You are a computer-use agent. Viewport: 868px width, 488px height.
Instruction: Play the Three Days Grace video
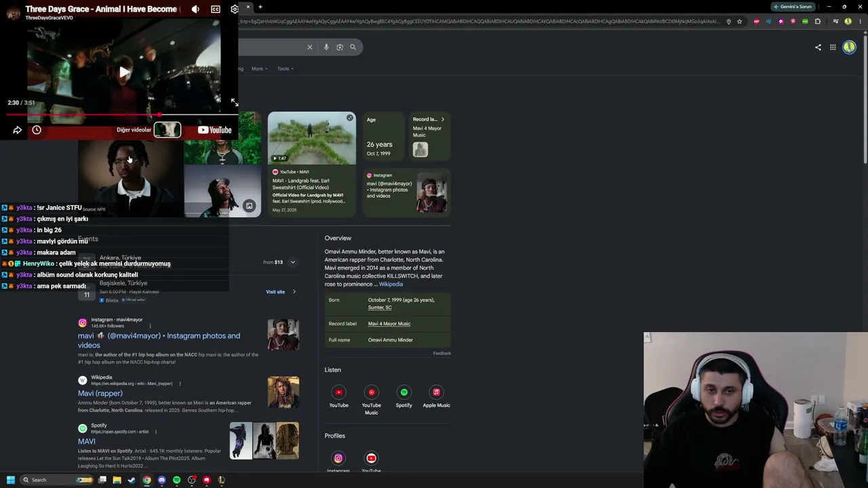point(124,72)
